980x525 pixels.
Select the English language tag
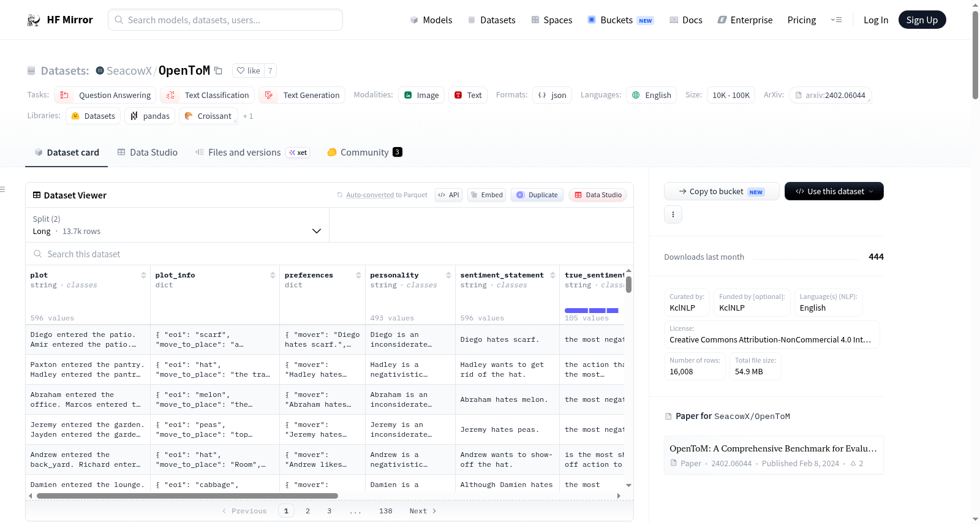tap(651, 95)
